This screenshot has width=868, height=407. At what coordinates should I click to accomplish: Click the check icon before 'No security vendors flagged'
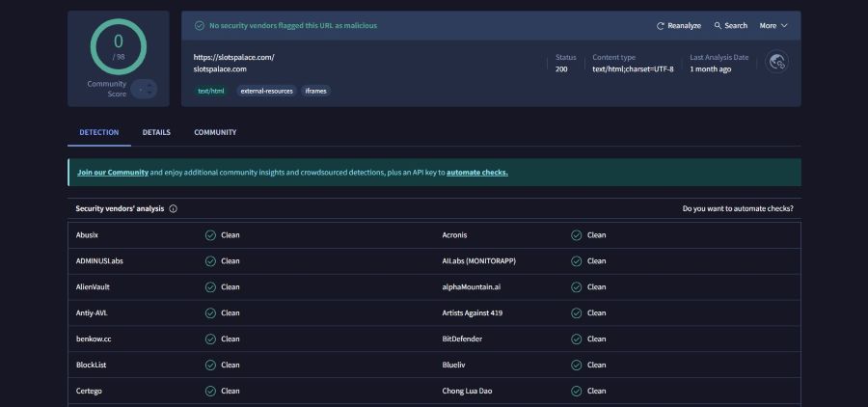click(x=200, y=25)
